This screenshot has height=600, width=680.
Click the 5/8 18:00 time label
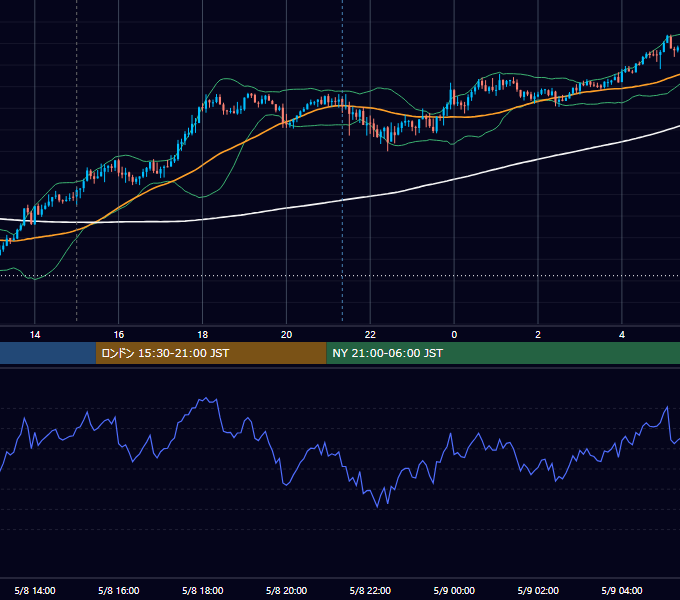203,590
